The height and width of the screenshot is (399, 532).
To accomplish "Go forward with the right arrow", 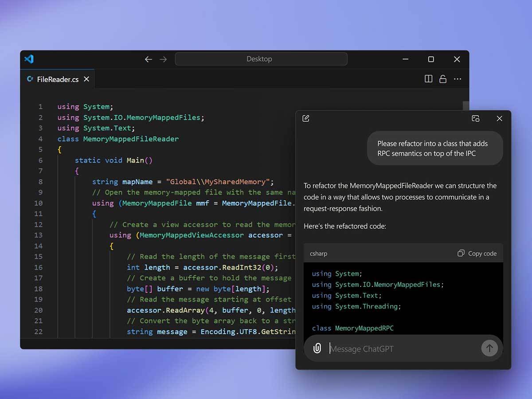I will pos(163,59).
